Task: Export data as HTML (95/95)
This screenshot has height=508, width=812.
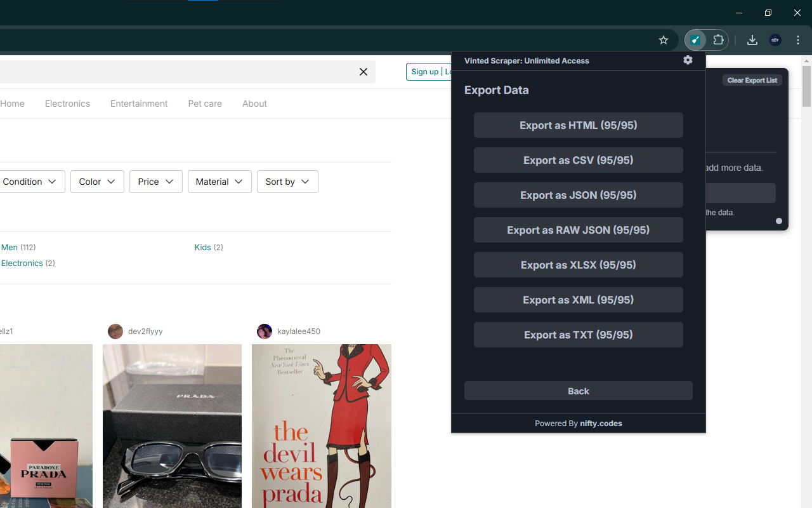Action: point(579,125)
